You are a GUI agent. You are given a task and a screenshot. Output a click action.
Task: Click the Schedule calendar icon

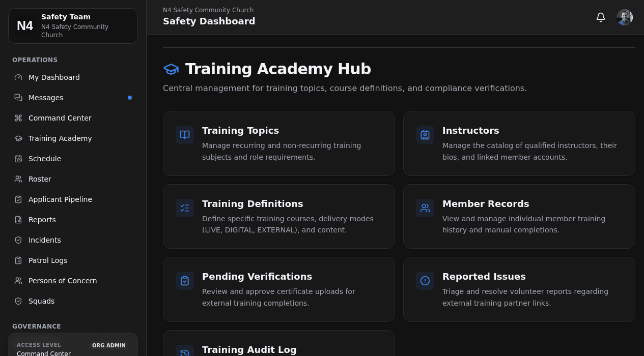18,159
